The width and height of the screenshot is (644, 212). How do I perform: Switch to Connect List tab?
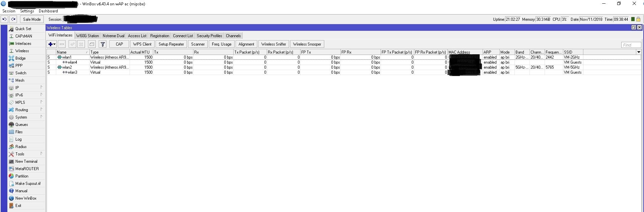(x=183, y=36)
